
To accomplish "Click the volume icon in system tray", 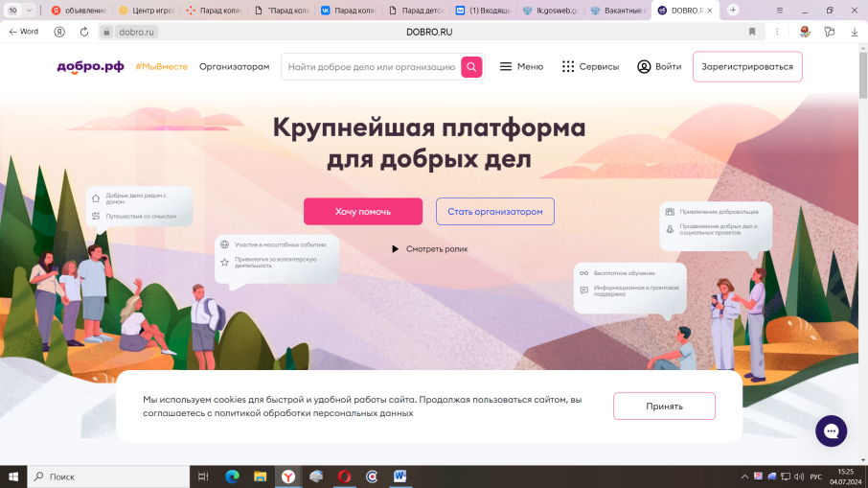I will (799, 476).
